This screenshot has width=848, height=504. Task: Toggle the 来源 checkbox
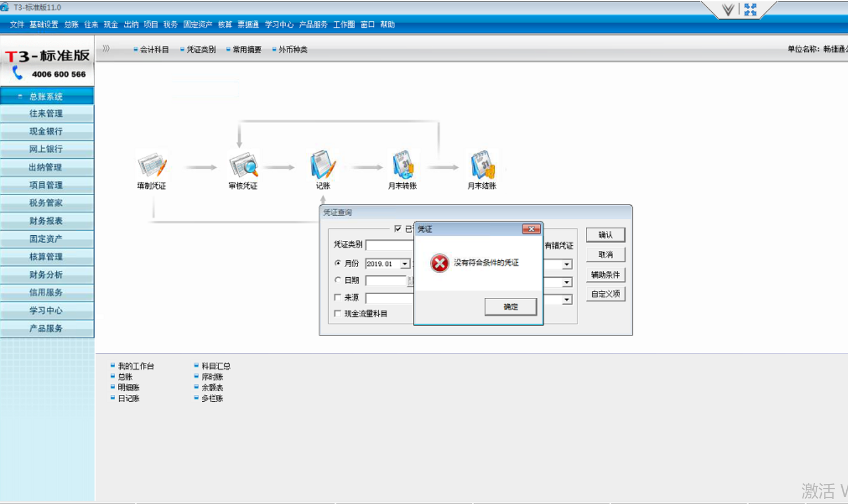[x=338, y=297]
